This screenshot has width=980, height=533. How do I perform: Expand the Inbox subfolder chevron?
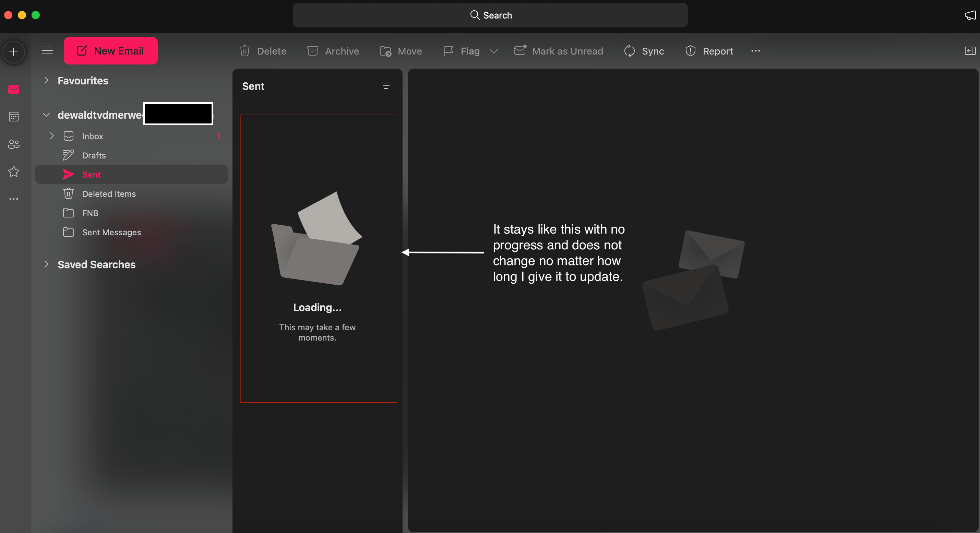52,136
